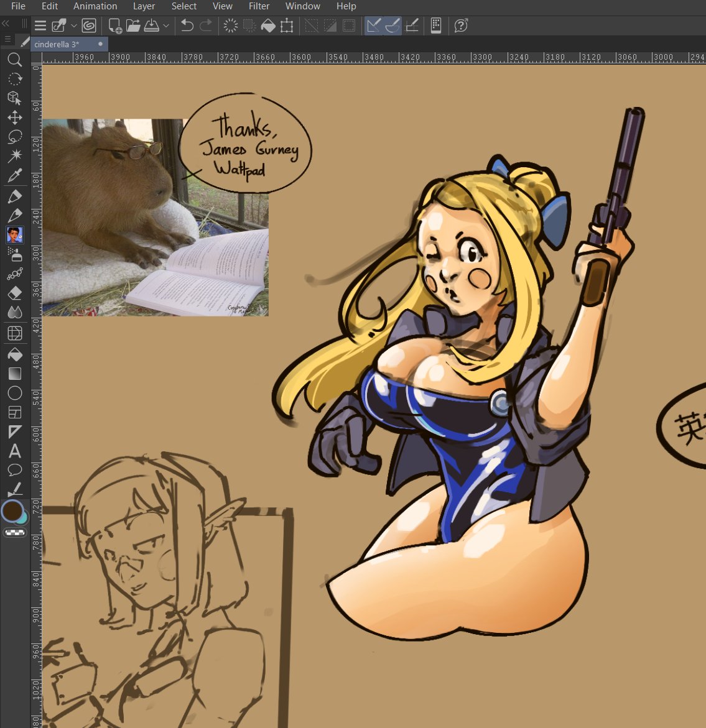
Task: Select the Eyedropper tool
Action: coord(15,175)
